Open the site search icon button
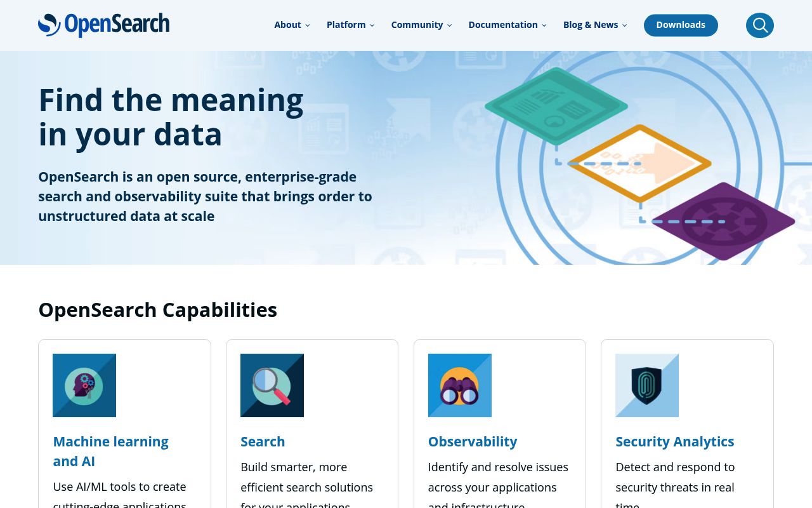Image resolution: width=812 pixels, height=508 pixels. point(760,25)
